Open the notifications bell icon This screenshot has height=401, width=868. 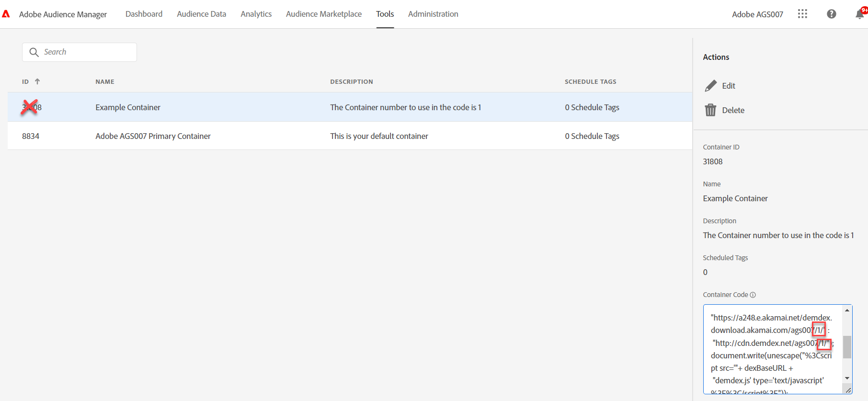click(x=859, y=14)
